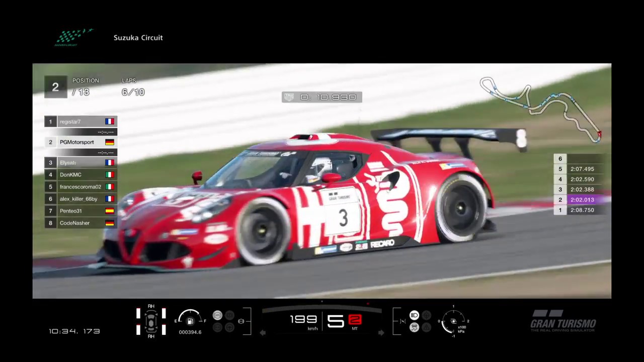This screenshot has height=362, width=644.
Task: Select driver Elyeah in leaderboard
Action: (80, 162)
